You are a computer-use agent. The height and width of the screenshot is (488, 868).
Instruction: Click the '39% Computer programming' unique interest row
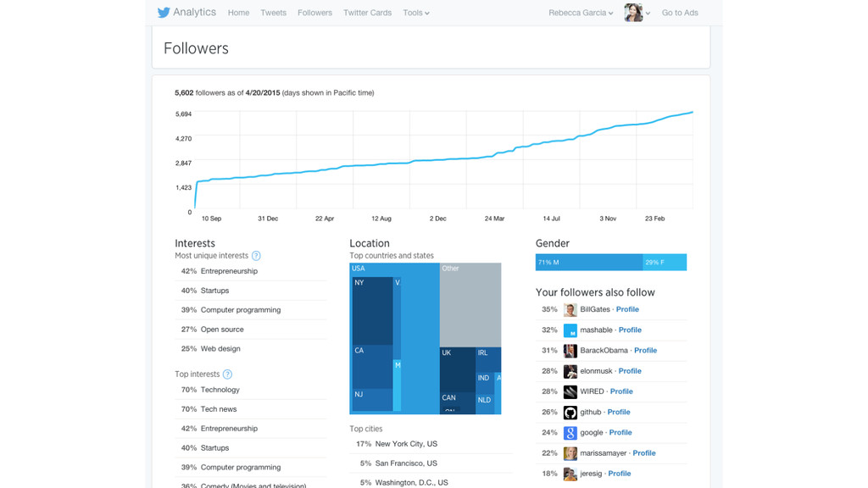click(x=250, y=310)
